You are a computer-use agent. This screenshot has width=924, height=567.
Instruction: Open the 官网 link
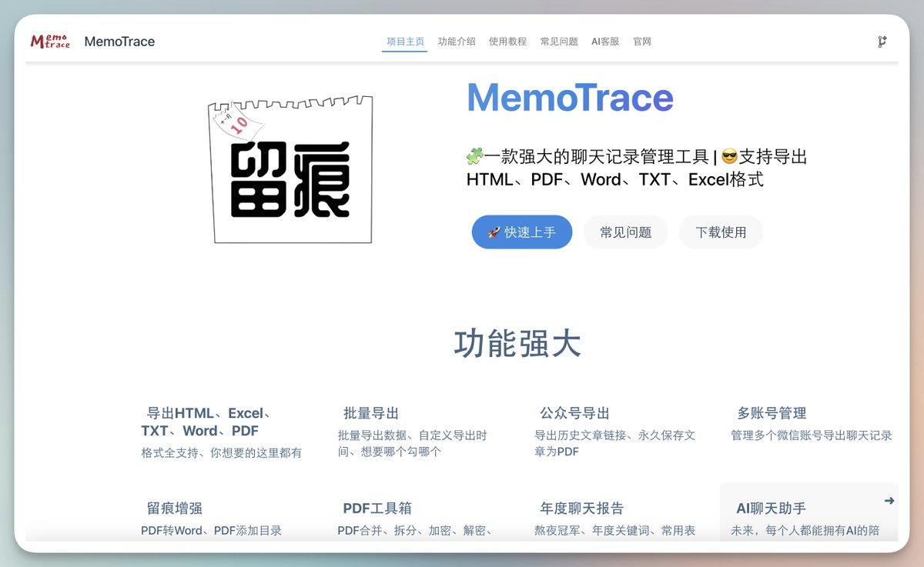[642, 41]
